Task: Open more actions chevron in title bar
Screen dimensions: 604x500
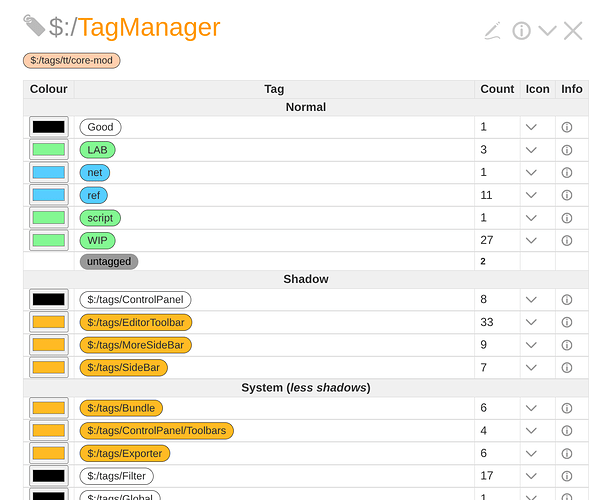Action: (x=547, y=31)
